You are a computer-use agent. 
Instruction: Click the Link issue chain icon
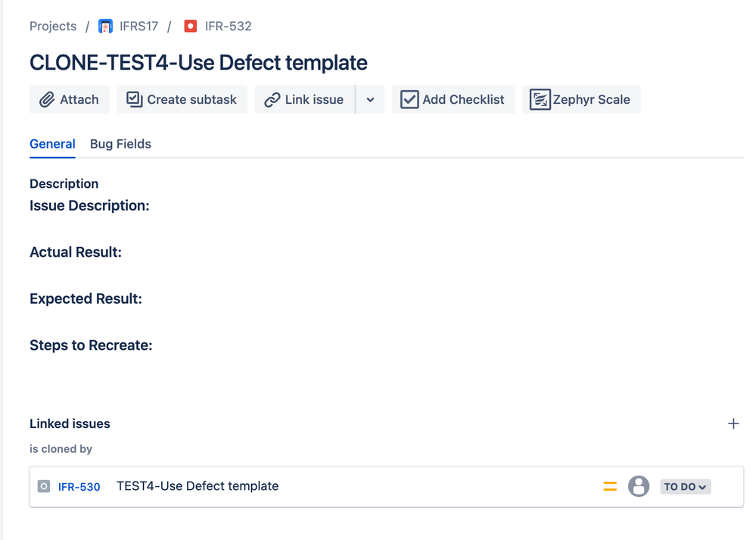click(272, 100)
